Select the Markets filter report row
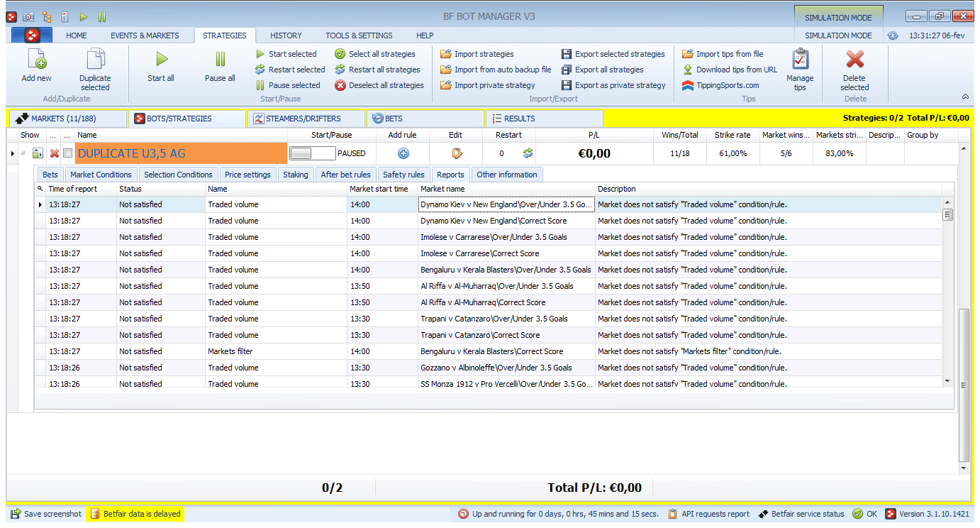 pyautogui.click(x=489, y=351)
